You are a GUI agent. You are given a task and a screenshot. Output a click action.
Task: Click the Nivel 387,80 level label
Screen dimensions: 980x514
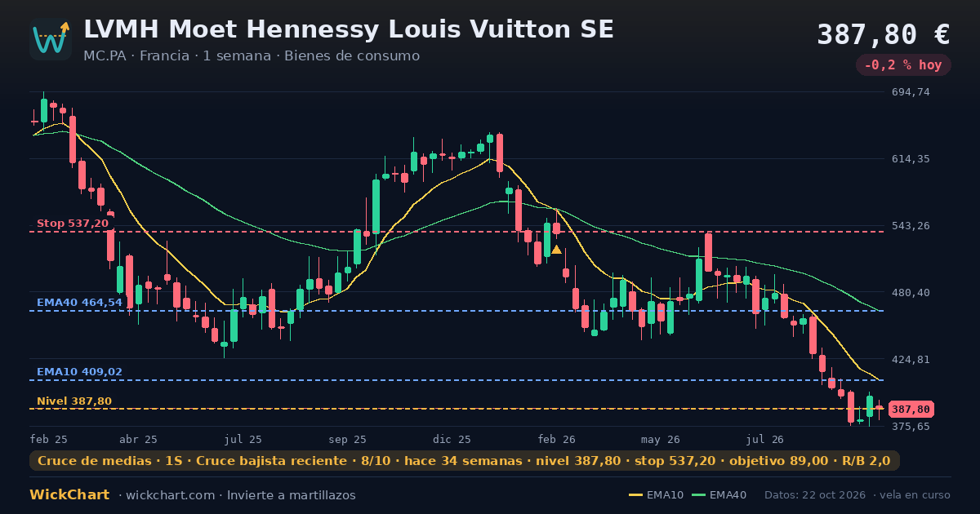point(74,401)
